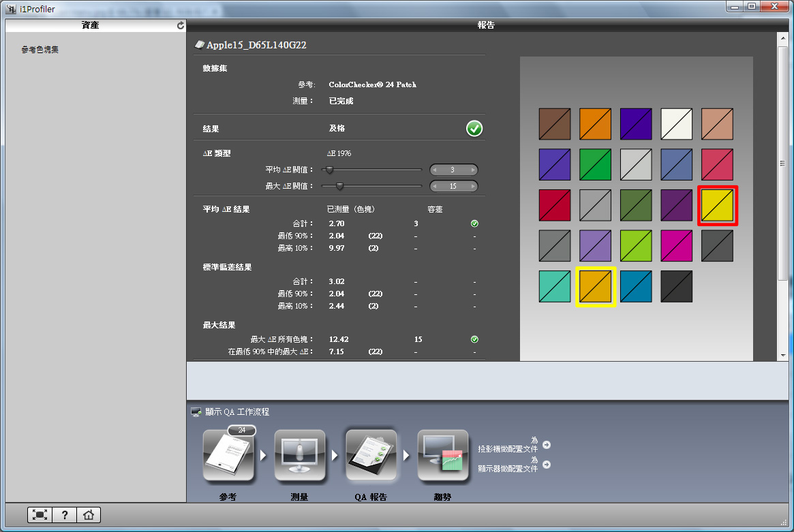Image resolution: width=794 pixels, height=532 pixels.
Task: Select 參考色塊集 in the assets panel
Action: coord(40,50)
